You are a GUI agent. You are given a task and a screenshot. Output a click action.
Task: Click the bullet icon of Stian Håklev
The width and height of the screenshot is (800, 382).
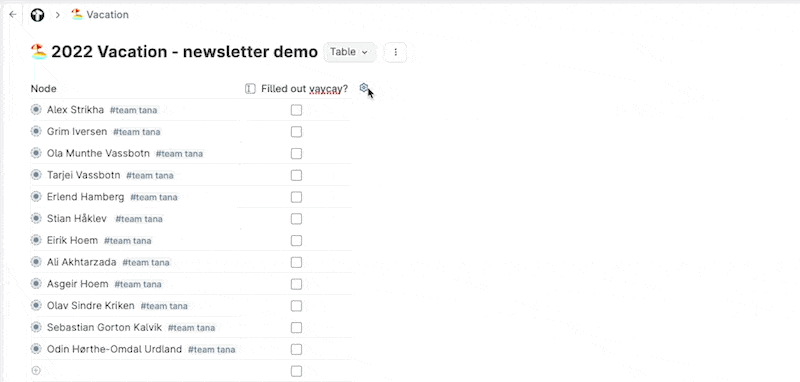pos(36,218)
